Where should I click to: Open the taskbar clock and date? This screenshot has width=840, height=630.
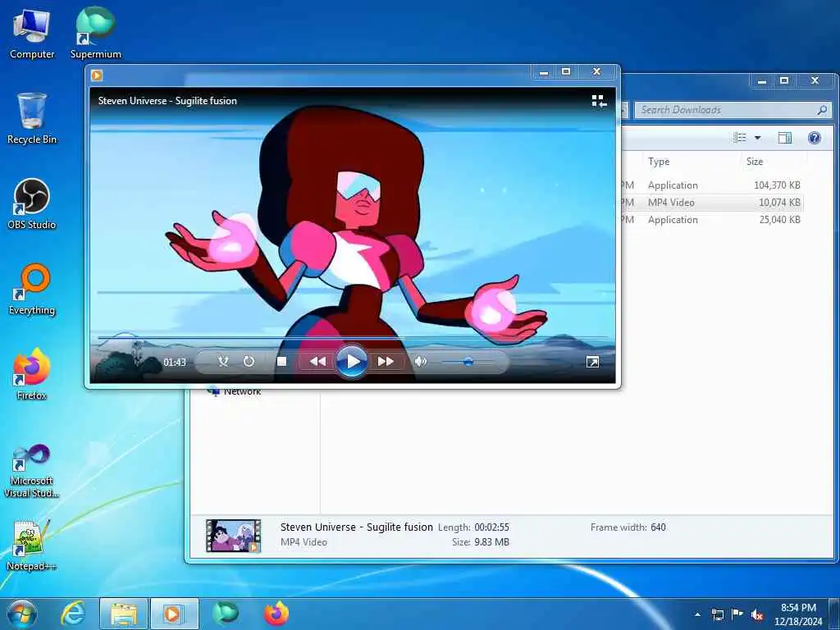click(798, 614)
